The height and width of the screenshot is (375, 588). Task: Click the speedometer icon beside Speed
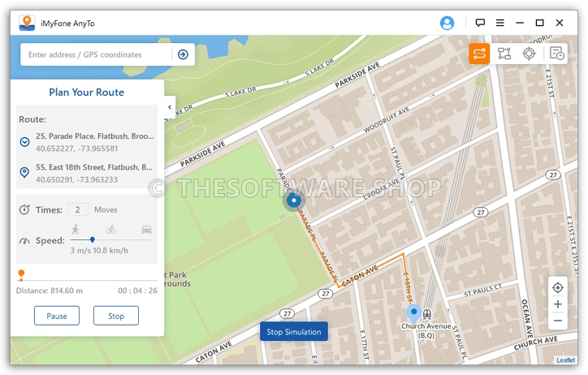pyautogui.click(x=24, y=240)
